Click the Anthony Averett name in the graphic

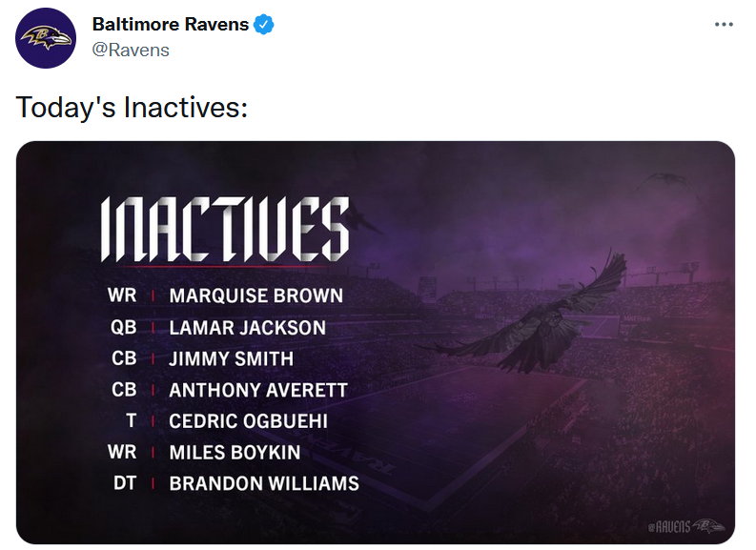tap(258, 391)
